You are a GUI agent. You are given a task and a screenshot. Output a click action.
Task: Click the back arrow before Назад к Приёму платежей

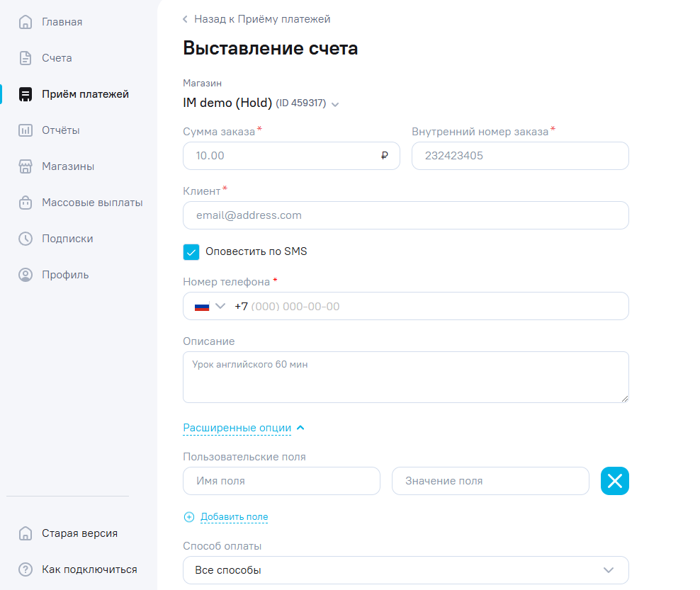[x=185, y=19]
